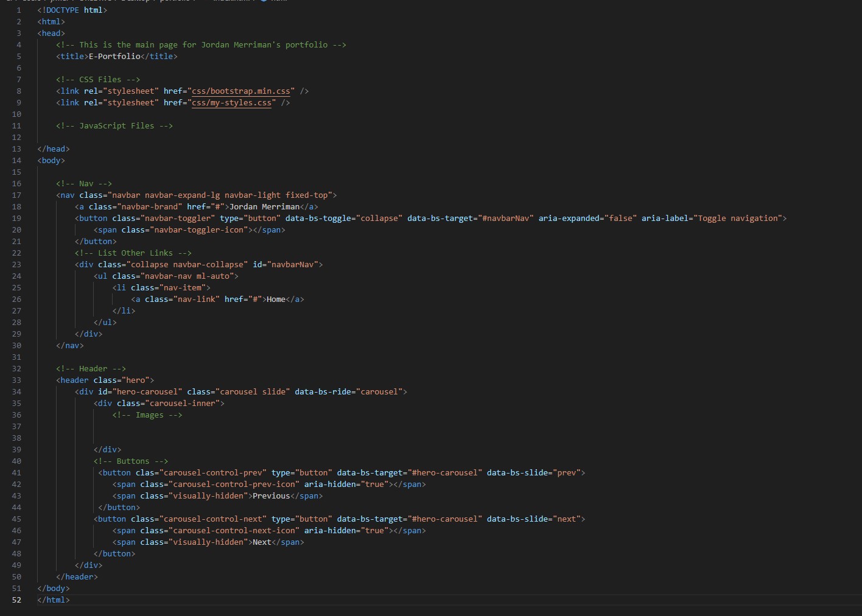The image size is (862, 616).
Task: Select line number 52 in the gutter
Action: coord(16,600)
